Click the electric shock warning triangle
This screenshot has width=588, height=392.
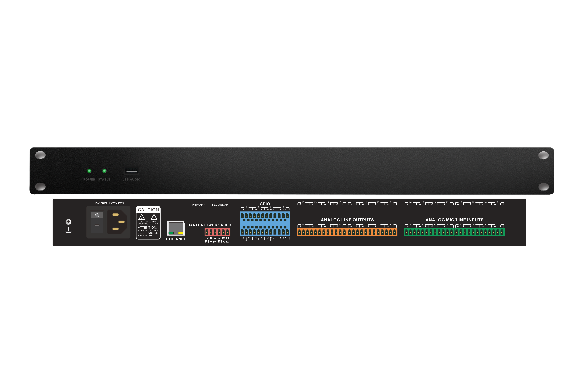tap(142, 217)
